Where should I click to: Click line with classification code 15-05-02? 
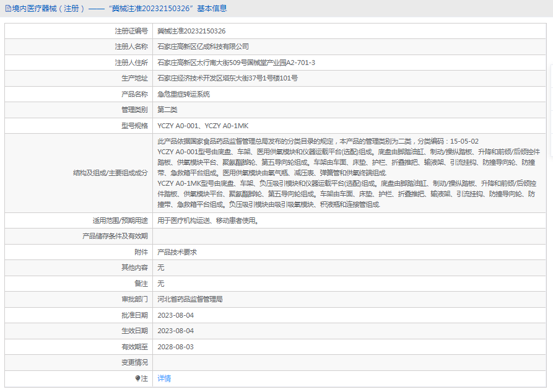(318, 141)
